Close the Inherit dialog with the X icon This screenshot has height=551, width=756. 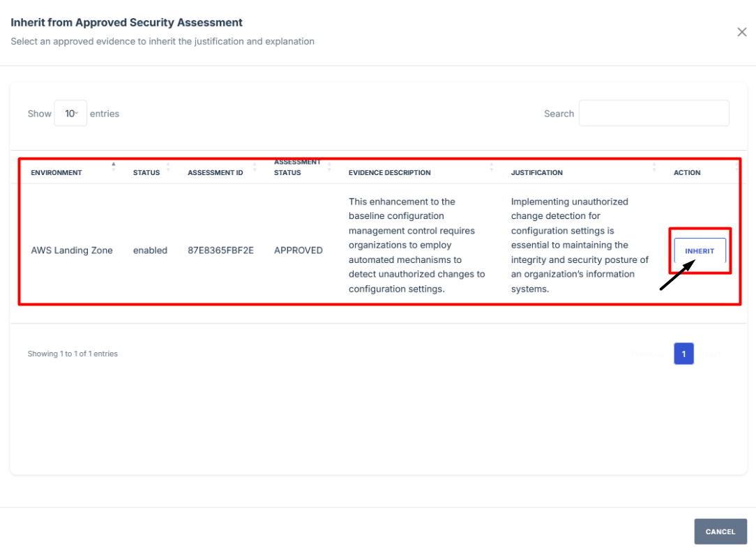741,32
